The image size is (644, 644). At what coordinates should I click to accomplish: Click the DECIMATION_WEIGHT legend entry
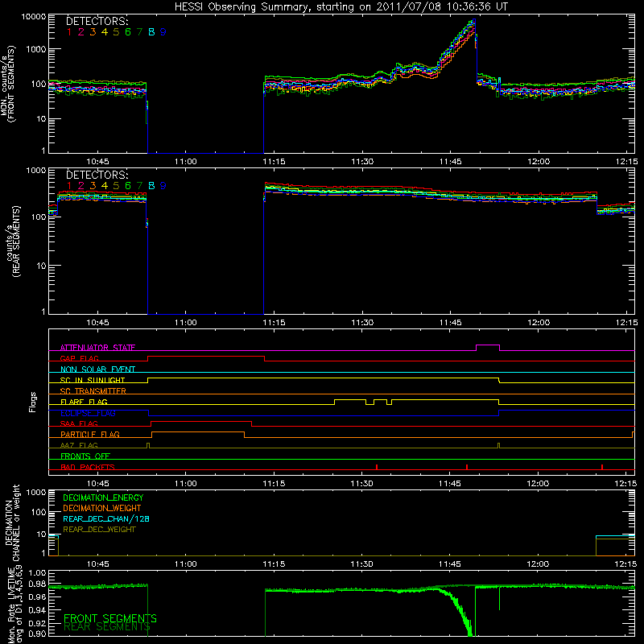pos(102,508)
